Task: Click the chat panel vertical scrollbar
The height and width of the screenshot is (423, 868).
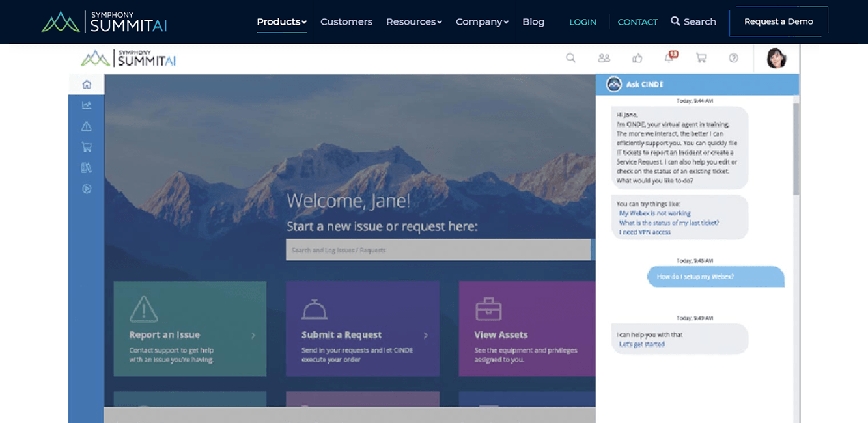Action: click(x=796, y=149)
